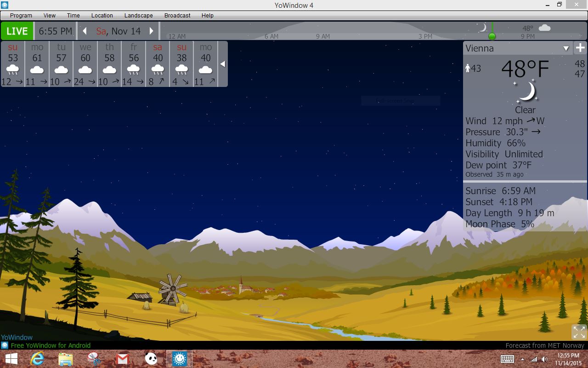The width and height of the screenshot is (588, 368).
Task: Click the Snipping Tool taskbar icon
Action: (x=94, y=358)
